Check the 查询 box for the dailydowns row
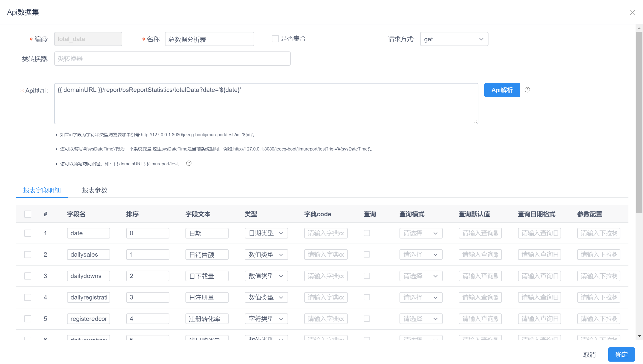The width and height of the screenshot is (643, 364). (367, 276)
